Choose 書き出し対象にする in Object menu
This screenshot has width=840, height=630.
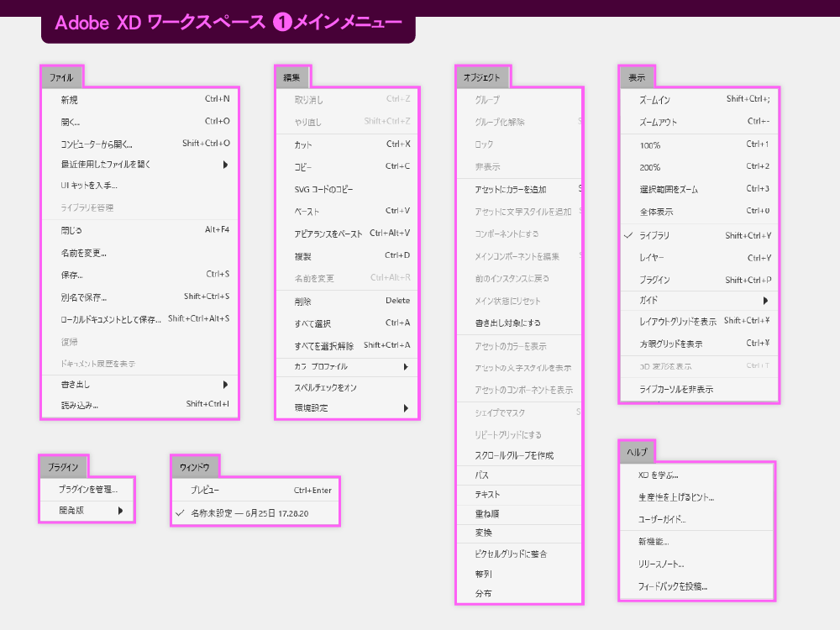tap(520, 323)
